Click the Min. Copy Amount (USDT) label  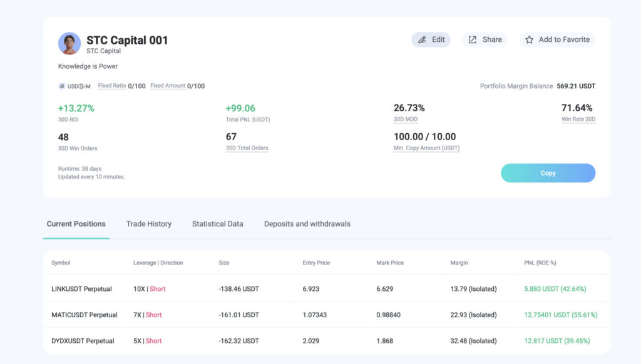(x=426, y=148)
